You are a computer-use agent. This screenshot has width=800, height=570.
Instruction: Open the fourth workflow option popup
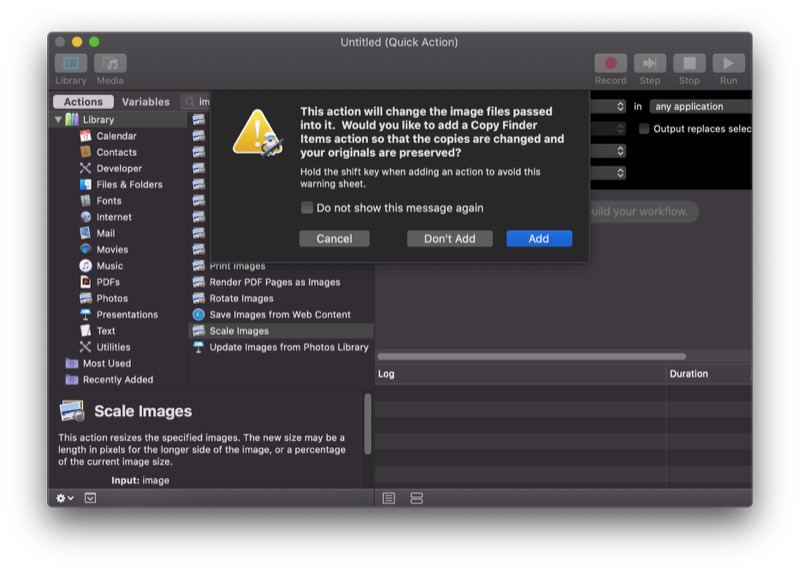608,173
